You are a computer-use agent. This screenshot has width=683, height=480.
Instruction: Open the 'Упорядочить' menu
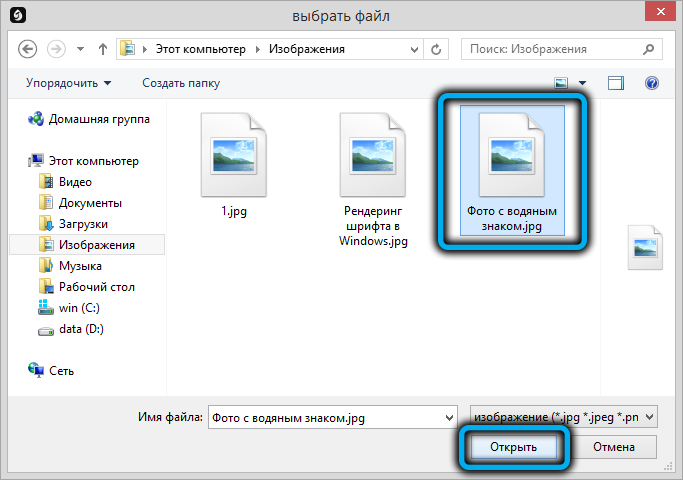pyautogui.click(x=68, y=83)
